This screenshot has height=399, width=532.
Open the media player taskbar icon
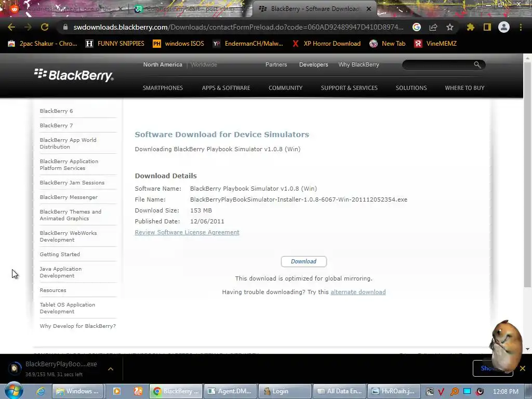117,391
